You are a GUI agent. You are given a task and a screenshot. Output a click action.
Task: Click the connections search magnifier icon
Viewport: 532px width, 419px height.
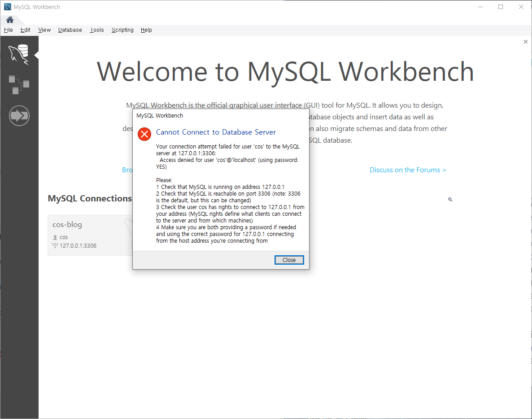coord(450,200)
